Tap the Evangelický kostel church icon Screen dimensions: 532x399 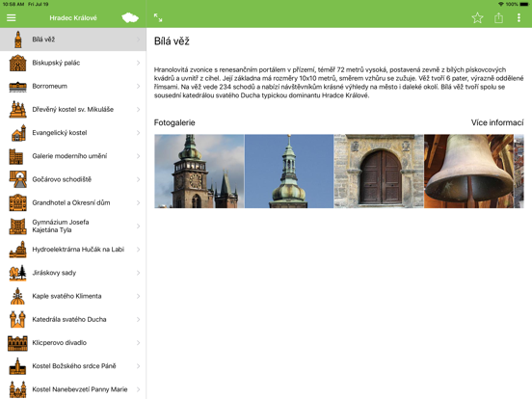18,133
